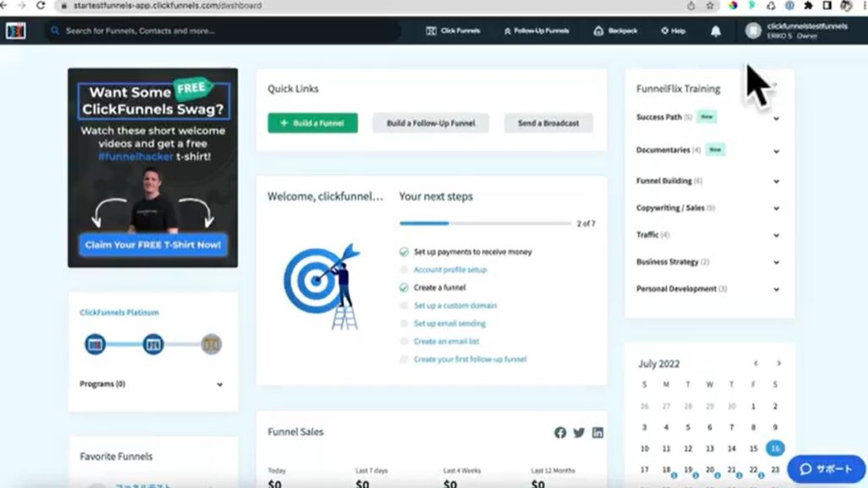
Task: Toggle the Create an email list checkbox
Action: point(404,341)
